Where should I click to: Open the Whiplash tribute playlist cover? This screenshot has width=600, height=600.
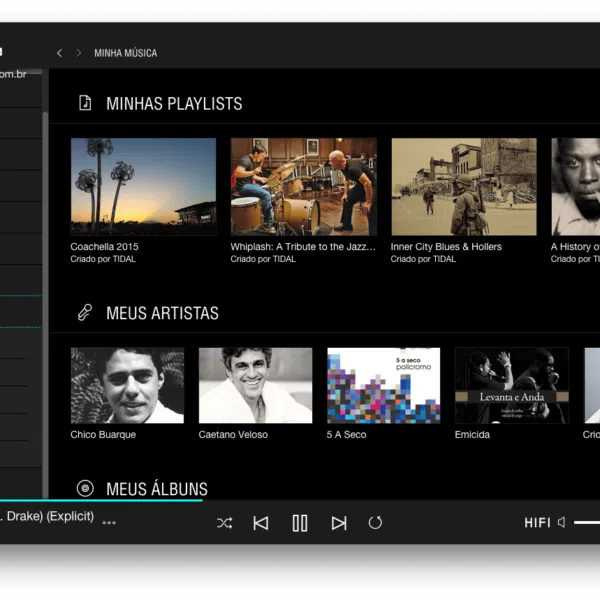click(x=304, y=187)
